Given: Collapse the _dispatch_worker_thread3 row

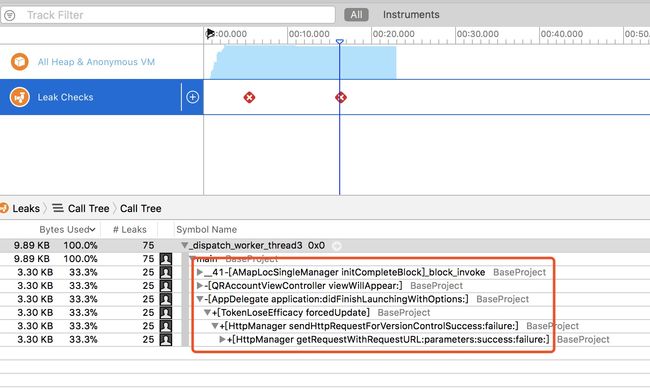Looking at the screenshot, I should tap(184, 245).
